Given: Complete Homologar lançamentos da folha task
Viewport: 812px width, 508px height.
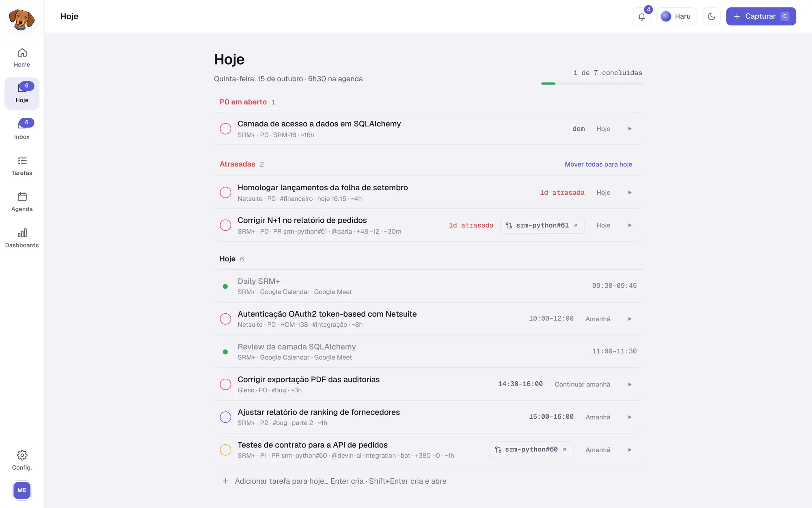Looking at the screenshot, I should (x=225, y=193).
